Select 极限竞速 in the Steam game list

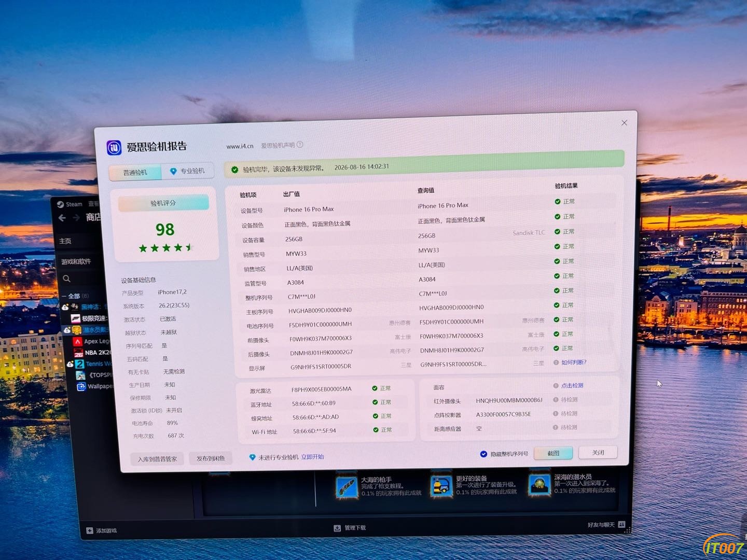[94, 318]
